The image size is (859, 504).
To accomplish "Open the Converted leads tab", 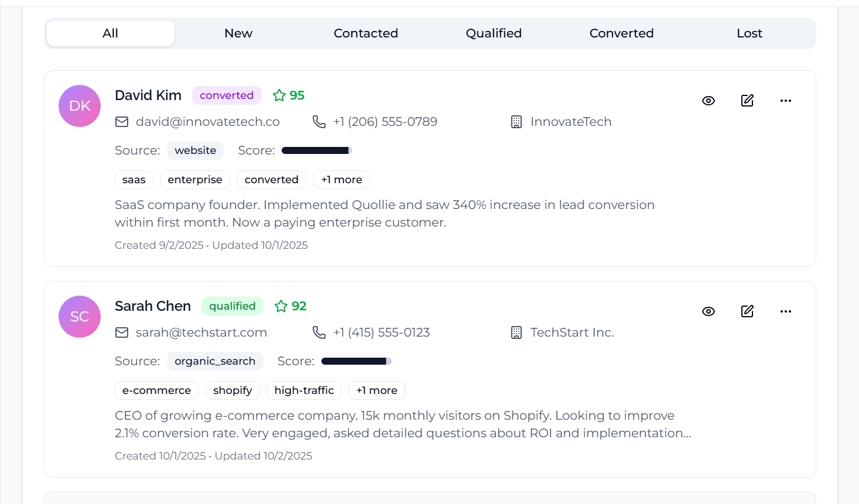I will tap(621, 33).
